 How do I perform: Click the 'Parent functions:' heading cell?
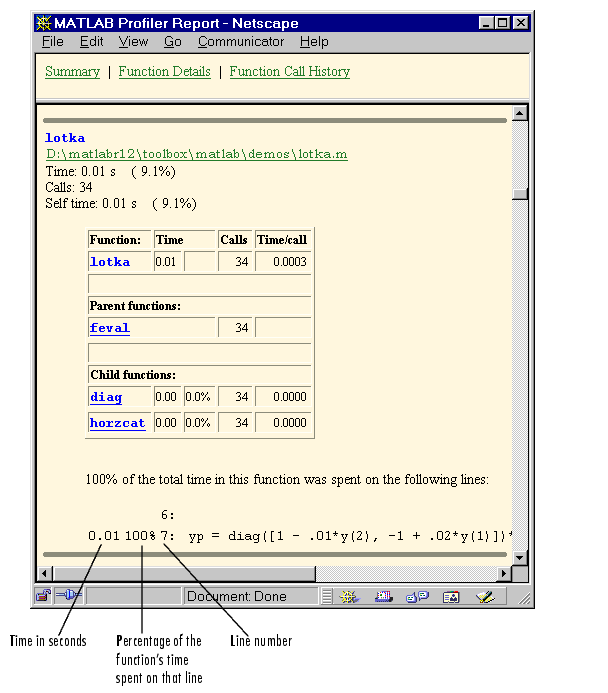click(199, 306)
